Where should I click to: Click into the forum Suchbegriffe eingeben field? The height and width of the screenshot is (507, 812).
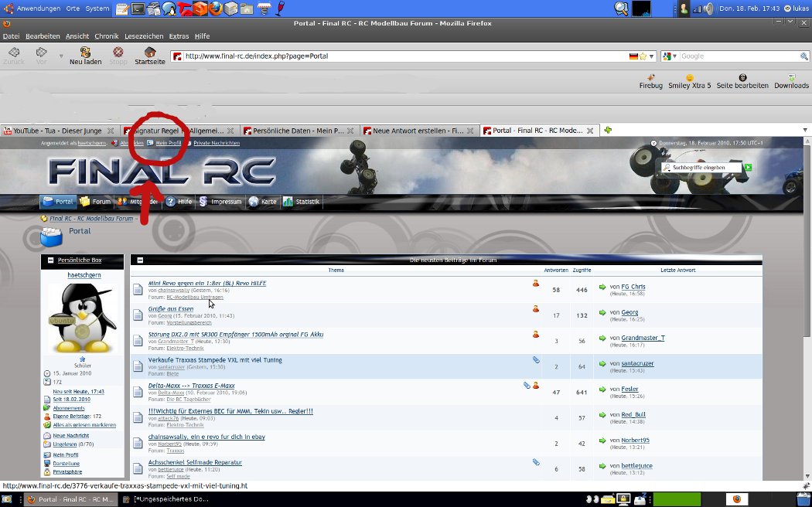point(705,167)
